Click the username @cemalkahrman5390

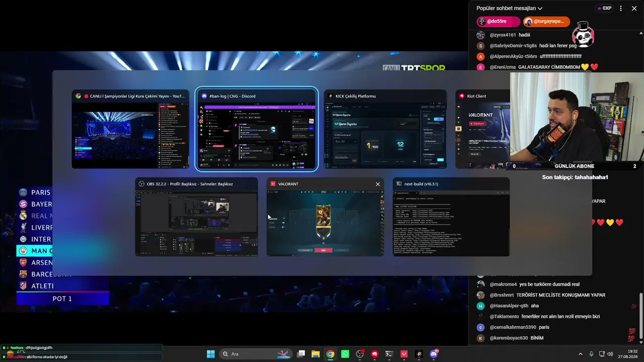pos(513,327)
